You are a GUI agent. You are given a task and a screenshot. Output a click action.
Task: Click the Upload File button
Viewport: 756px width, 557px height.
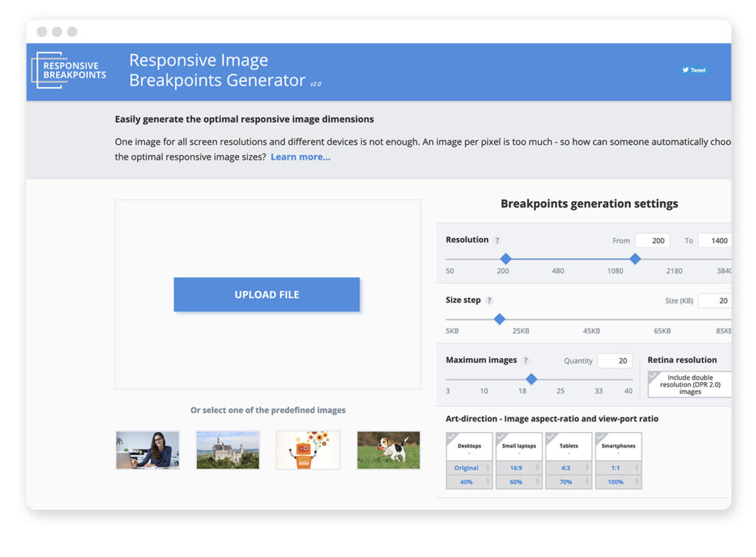click(267, 294)
